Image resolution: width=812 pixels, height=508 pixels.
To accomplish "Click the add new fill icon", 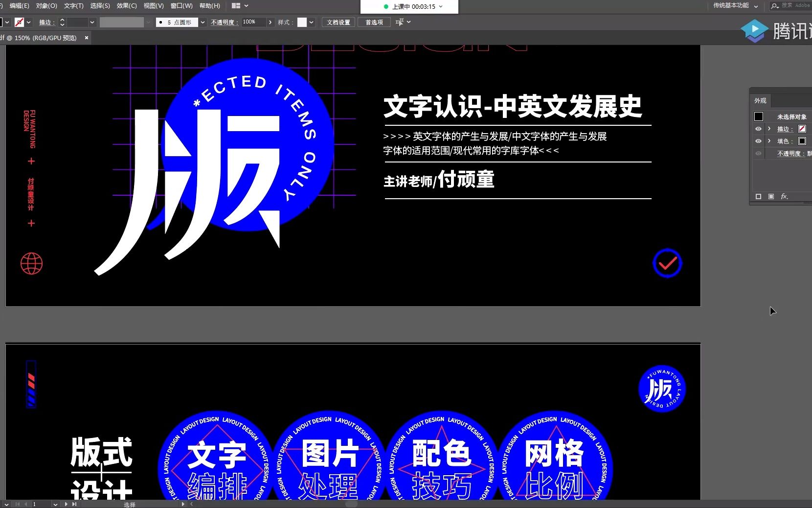I will (771, 196).
